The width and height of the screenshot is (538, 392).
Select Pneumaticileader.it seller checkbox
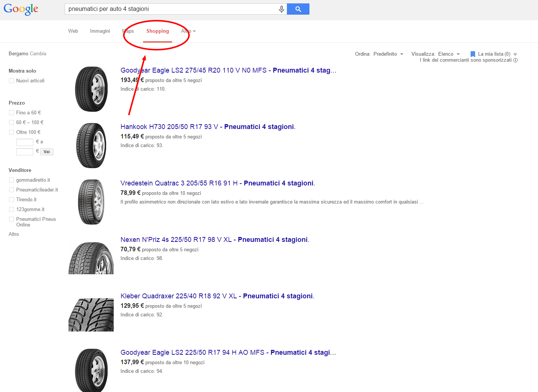click(x=11, y=190)
